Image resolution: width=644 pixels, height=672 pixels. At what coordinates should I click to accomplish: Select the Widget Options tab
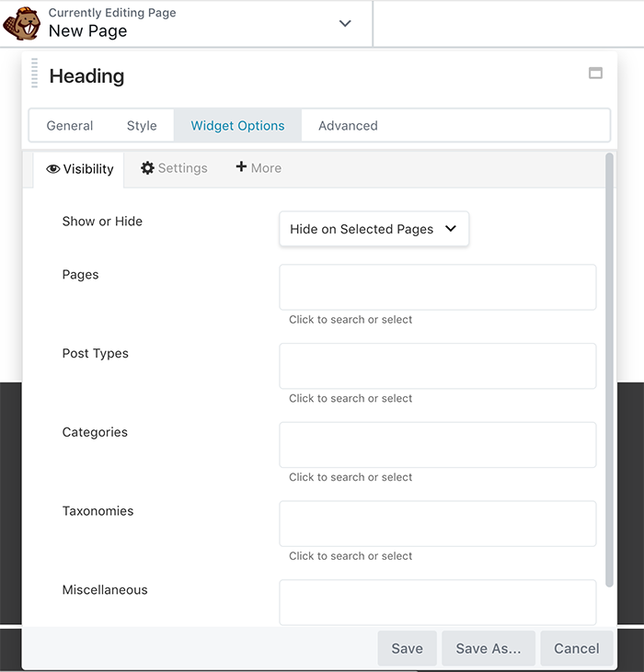point(237,126)
